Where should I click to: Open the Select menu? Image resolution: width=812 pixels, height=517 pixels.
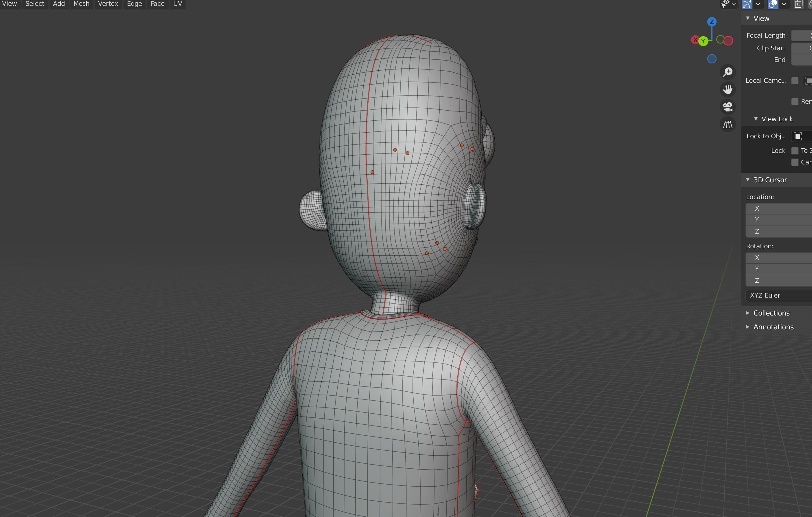pyautogui.click(x=35, y=4)
